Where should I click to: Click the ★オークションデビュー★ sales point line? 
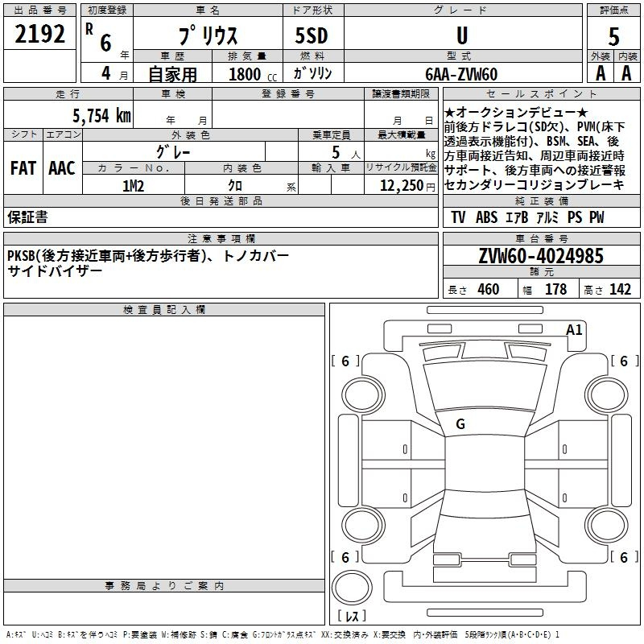pyautogui.click(x=516, y=112)
